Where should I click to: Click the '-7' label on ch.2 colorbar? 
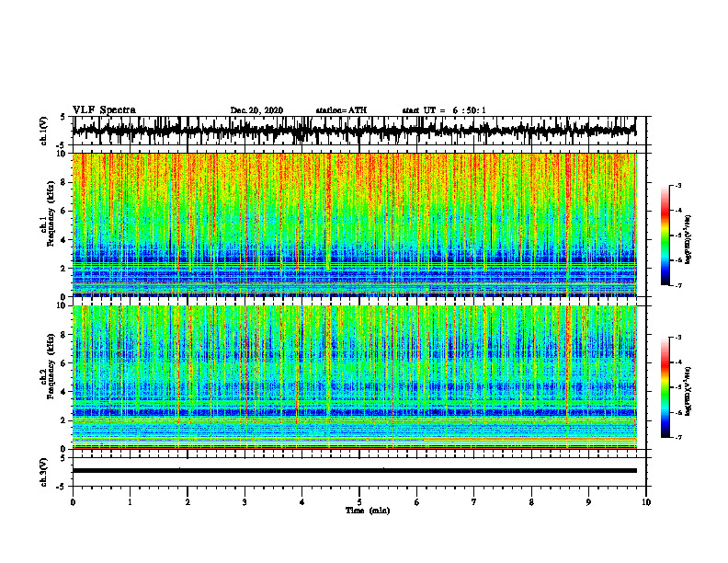[678, 437]
